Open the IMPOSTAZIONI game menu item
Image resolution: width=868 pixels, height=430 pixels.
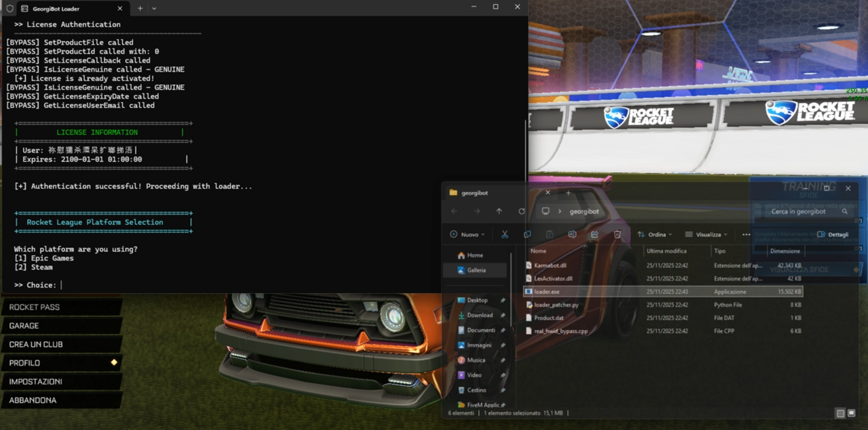[x=36, y=382]
